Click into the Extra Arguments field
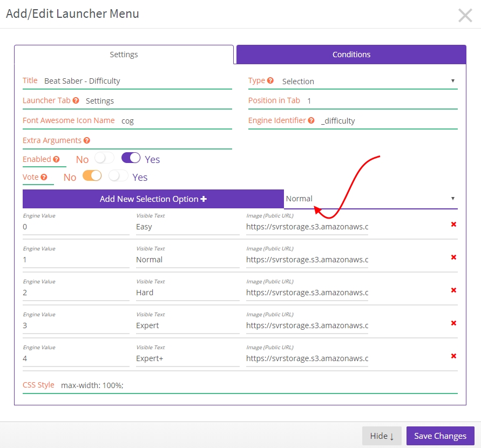 point(161,140)
